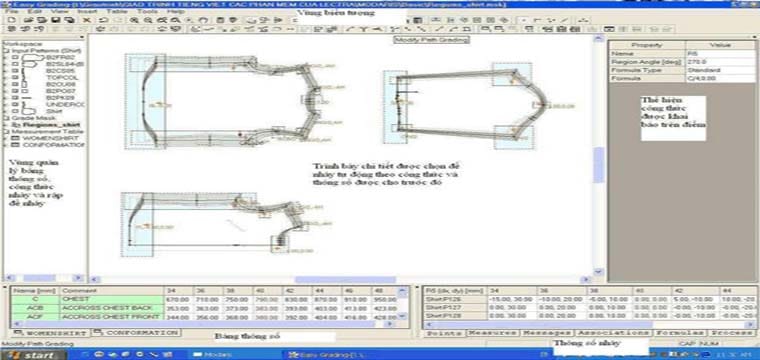
Task: Toggle the checkbox next to B2SL04
Action: (15, 63)
